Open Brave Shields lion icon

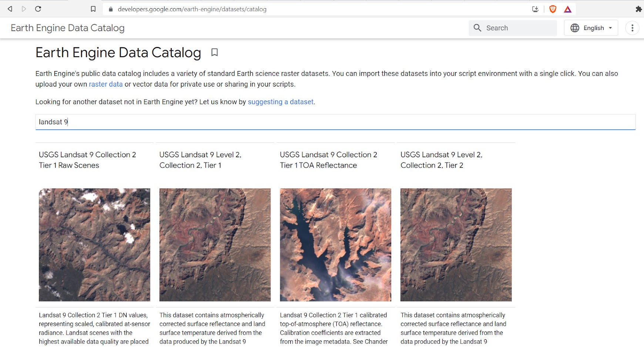click(x=553, y=9)
